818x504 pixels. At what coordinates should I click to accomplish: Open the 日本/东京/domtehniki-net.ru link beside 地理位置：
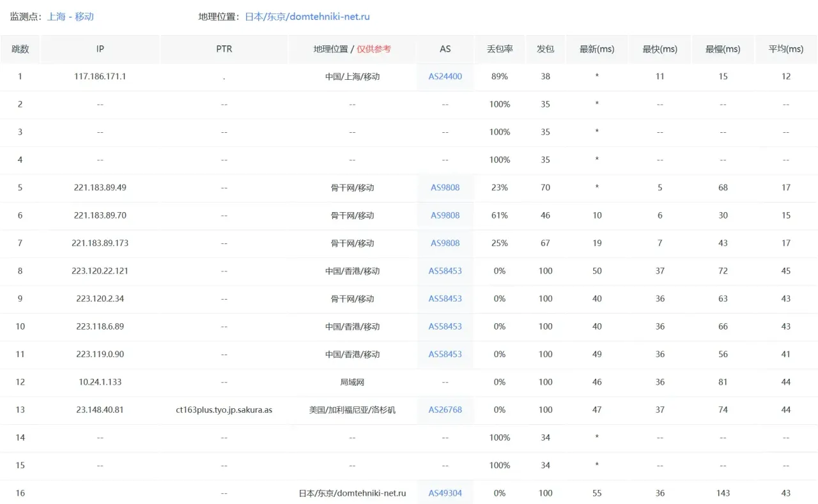(307, 17)
